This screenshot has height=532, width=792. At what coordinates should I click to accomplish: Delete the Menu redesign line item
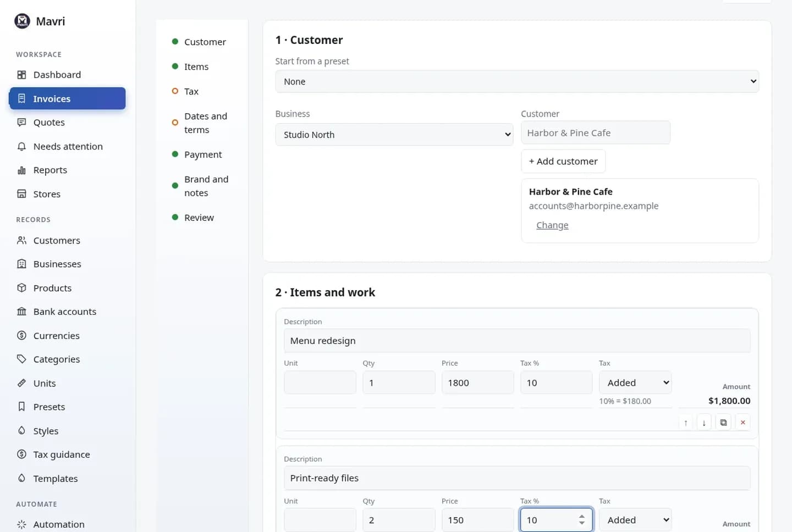click(x=743, y=423)
